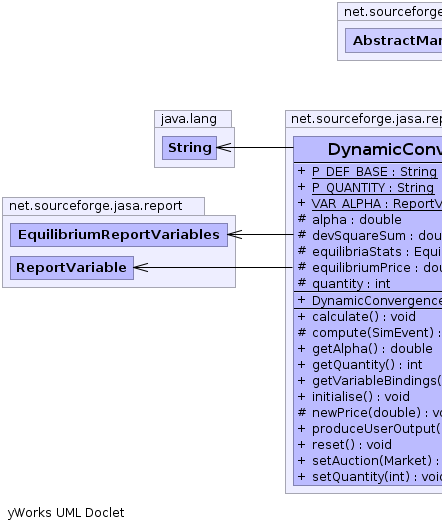The height and width of the screenshot is (530, 442).
Task: Click the String class box
Action: pos(189,148)
